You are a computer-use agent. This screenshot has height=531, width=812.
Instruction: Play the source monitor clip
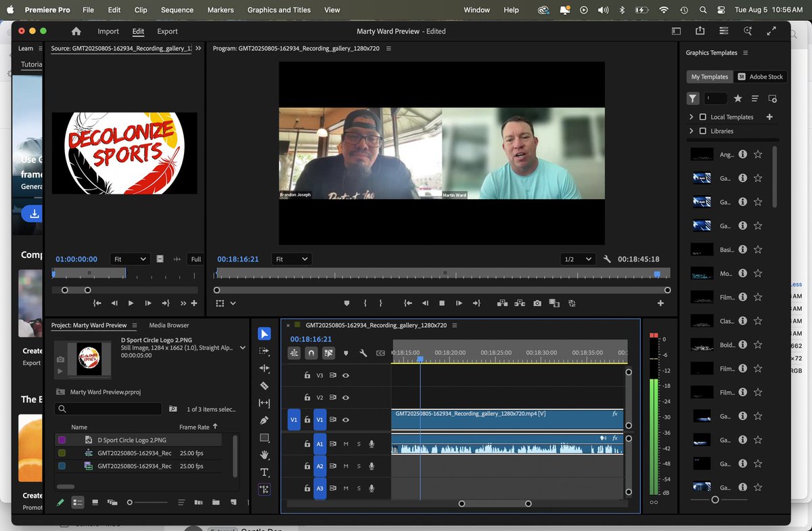coord(131,303)
